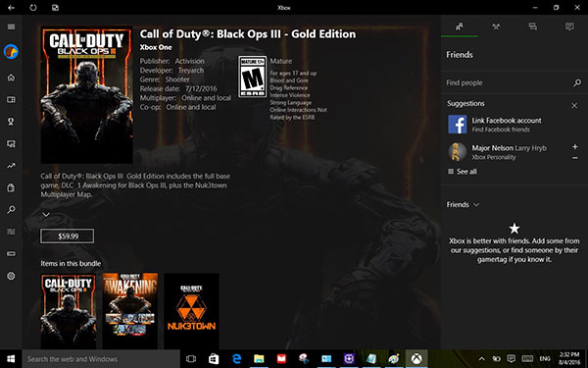
Task: Buy the game with $59.99 button
Action: tap(68, 236)
